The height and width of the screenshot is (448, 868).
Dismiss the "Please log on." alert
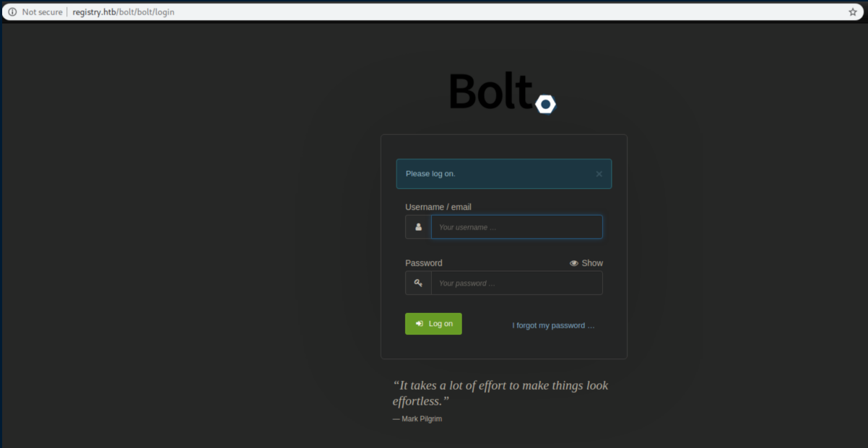[599, 174]
